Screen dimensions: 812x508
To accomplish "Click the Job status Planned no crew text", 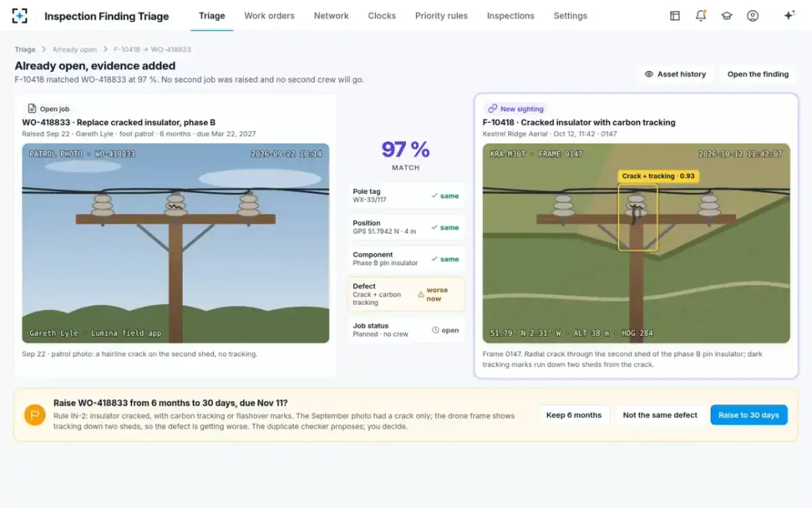I will coord(380,334).
